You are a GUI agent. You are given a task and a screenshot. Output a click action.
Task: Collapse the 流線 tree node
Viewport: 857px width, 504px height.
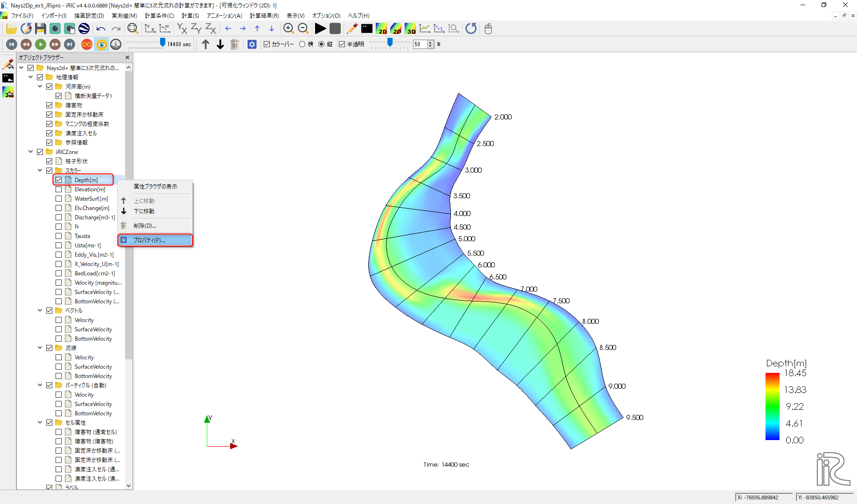[40, 348]
